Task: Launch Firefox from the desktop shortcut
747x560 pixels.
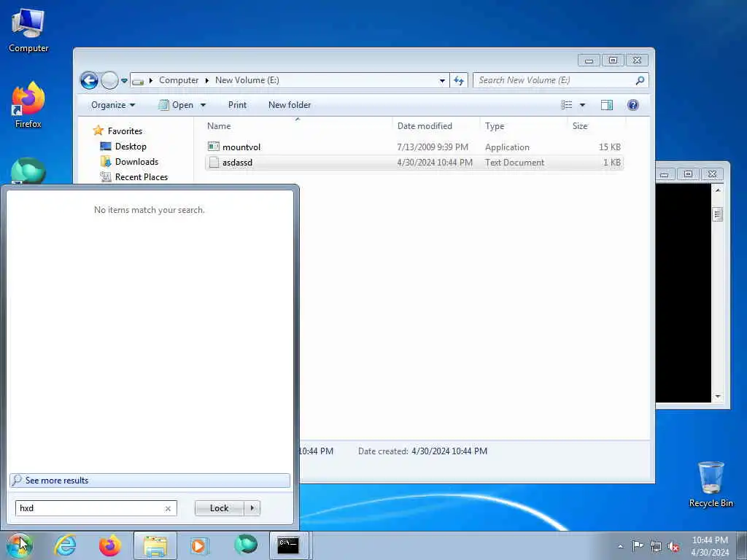Action: [x=28, y=105]
